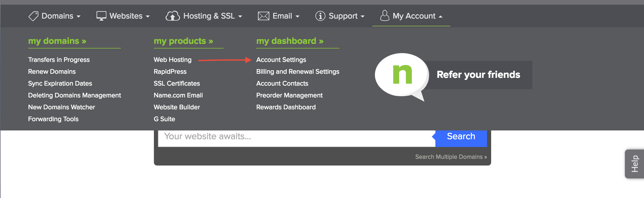Open the Help side tab
Screen dimensions: 644x198
click(634, 164)
